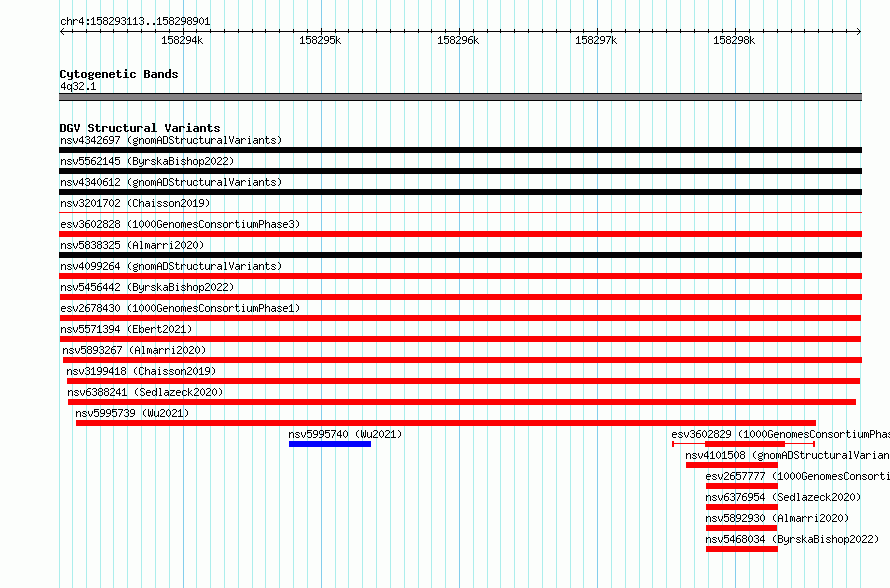Open the nsv5562145 ByrskaBishop2022 variant label

click(x=147, y=161)
